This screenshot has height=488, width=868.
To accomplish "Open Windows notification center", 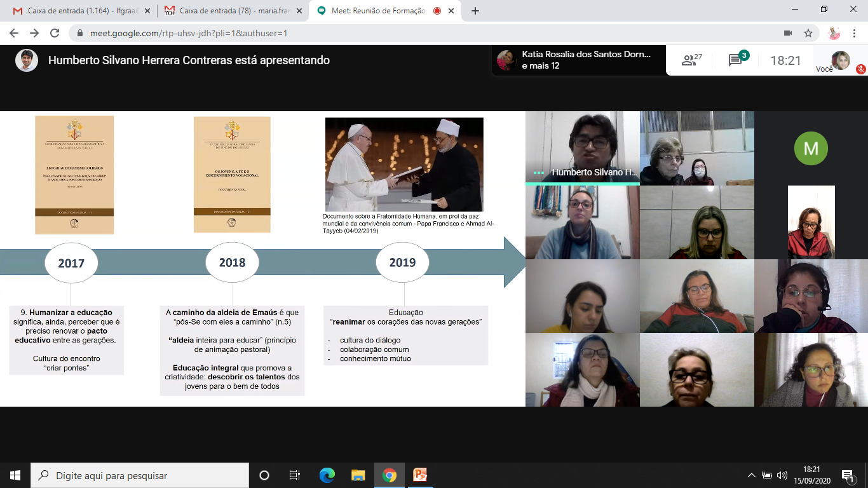I will pos(848,475).
